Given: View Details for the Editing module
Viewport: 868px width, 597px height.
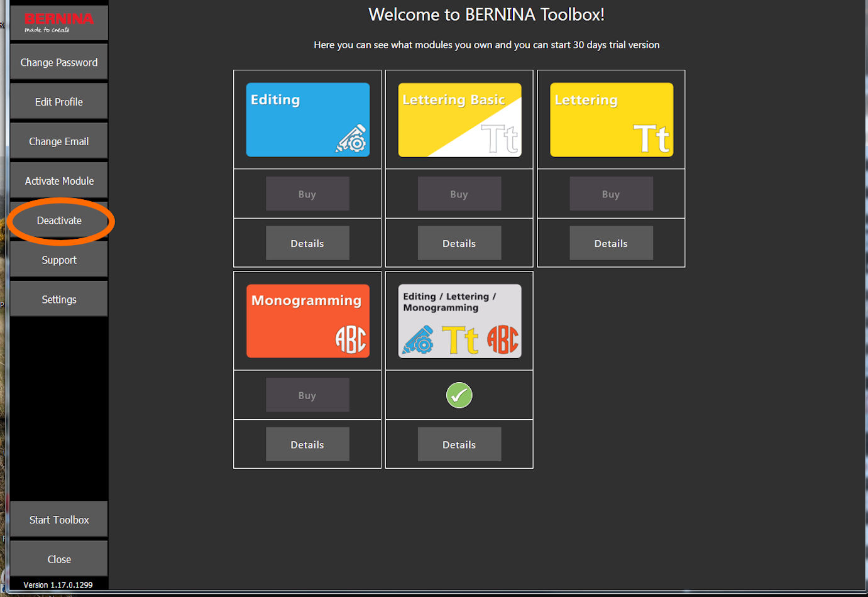Looking at the screenshot, I should (x=307, y=243).
